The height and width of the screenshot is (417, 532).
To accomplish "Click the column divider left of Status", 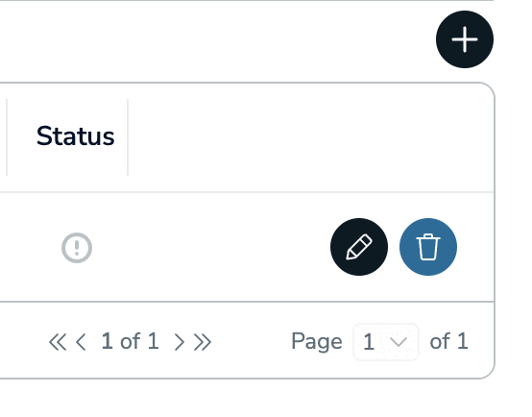I will tap(7, 137).
